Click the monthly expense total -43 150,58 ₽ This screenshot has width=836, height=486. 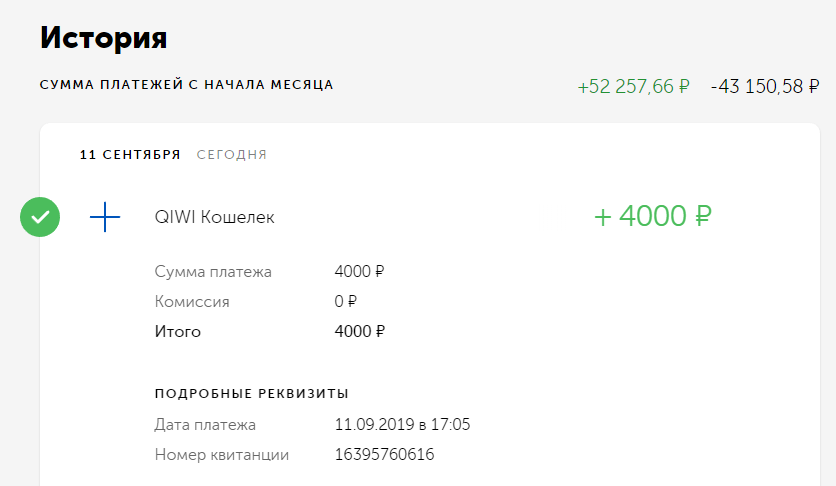coord(765,86)
